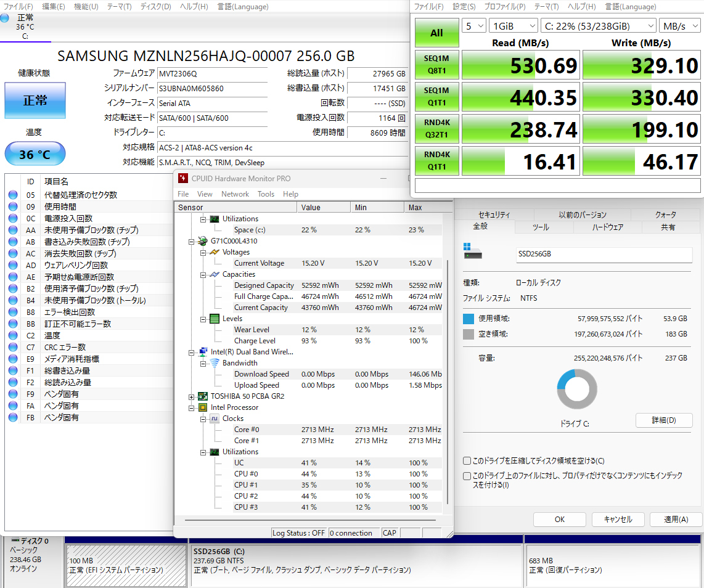Click the Bandwidth wifi icon

coord(215,362)
